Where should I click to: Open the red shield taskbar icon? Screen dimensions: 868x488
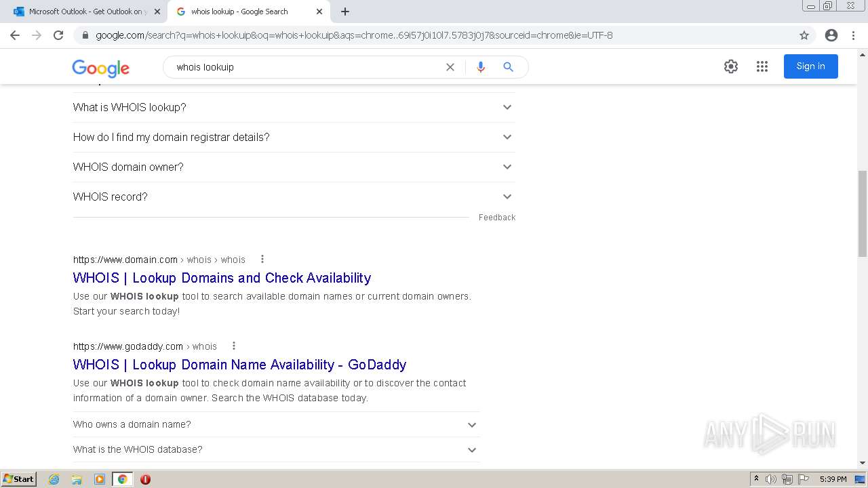click(x=145, y=479)
